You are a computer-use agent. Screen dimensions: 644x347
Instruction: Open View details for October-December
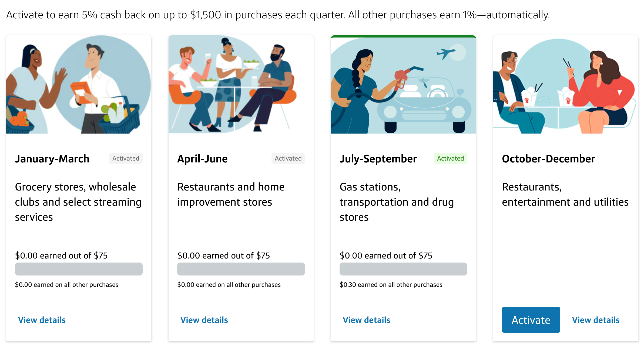pyautogui.click(x=596, y=320)
